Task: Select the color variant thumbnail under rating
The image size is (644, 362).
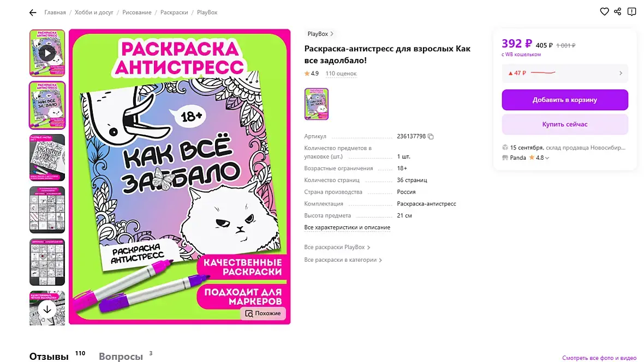Action: point(316,104)
